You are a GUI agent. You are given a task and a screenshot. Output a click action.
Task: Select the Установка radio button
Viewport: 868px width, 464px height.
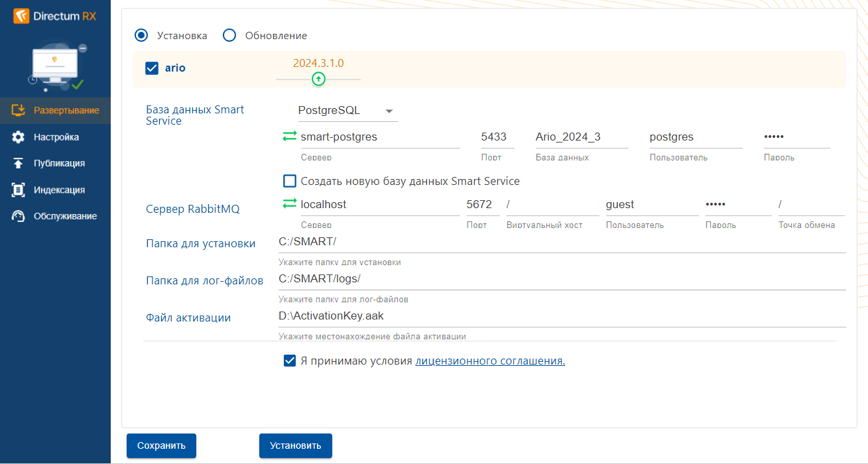coord(141,35)
